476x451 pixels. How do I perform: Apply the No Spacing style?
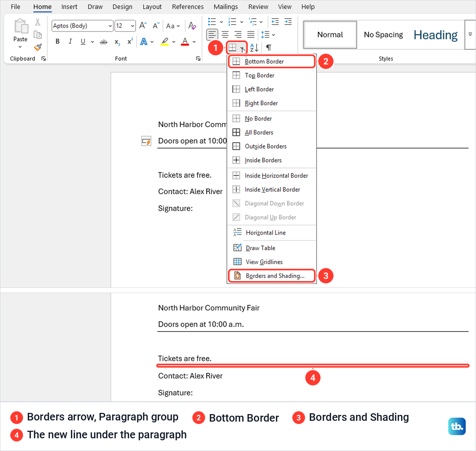[383, 35]
